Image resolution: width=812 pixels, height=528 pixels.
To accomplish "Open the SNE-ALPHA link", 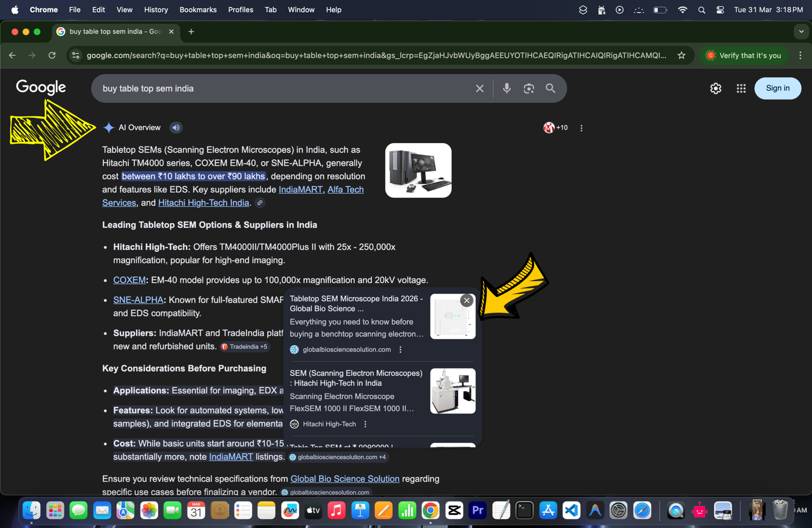I will tap(138, 300).
